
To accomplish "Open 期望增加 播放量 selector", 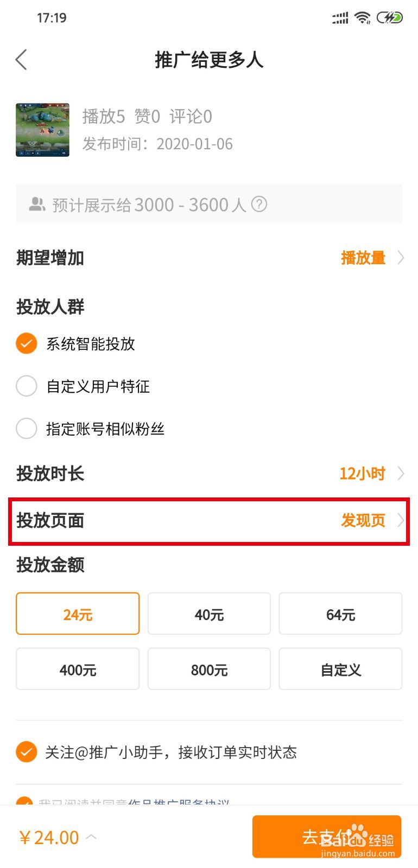I will click(x=371, y=258).
